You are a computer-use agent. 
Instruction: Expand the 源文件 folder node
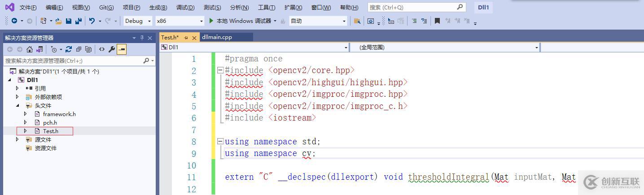point(17,139)
